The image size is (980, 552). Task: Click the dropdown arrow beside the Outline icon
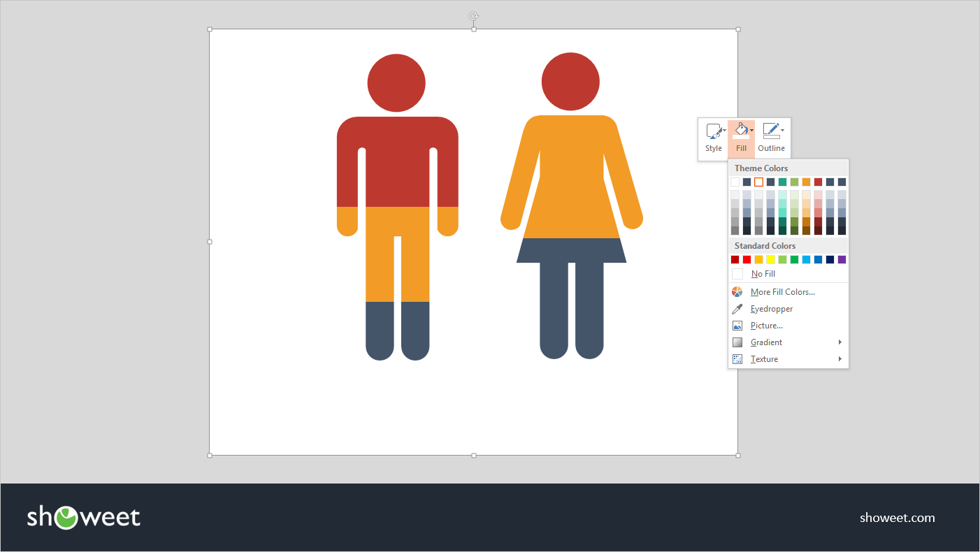point(782,130)
